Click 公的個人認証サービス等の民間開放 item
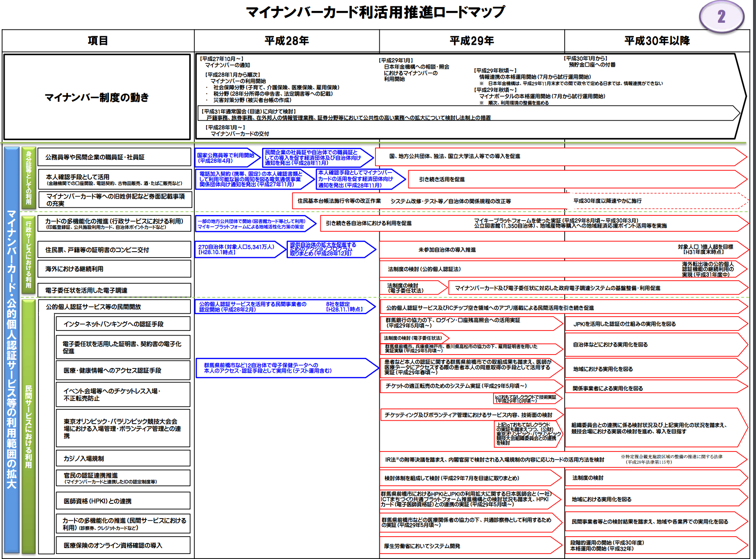Screen dimensions: 756x559 114,306
